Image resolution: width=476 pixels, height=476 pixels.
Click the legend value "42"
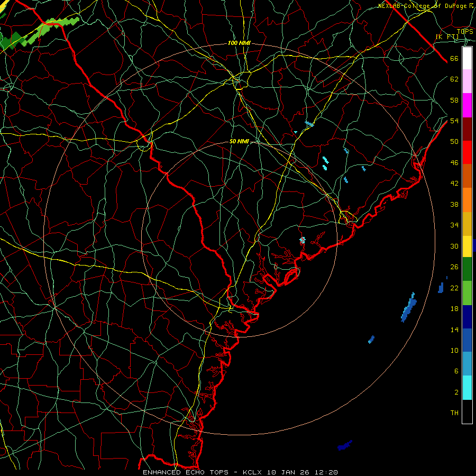tap(454, 184)
